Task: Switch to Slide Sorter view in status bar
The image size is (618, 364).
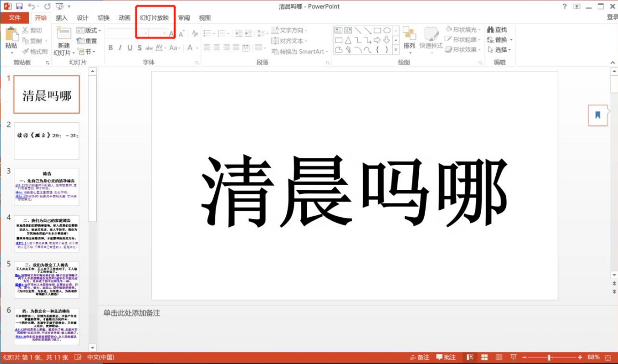Action: pyautogui.click(x=484, y=357)
